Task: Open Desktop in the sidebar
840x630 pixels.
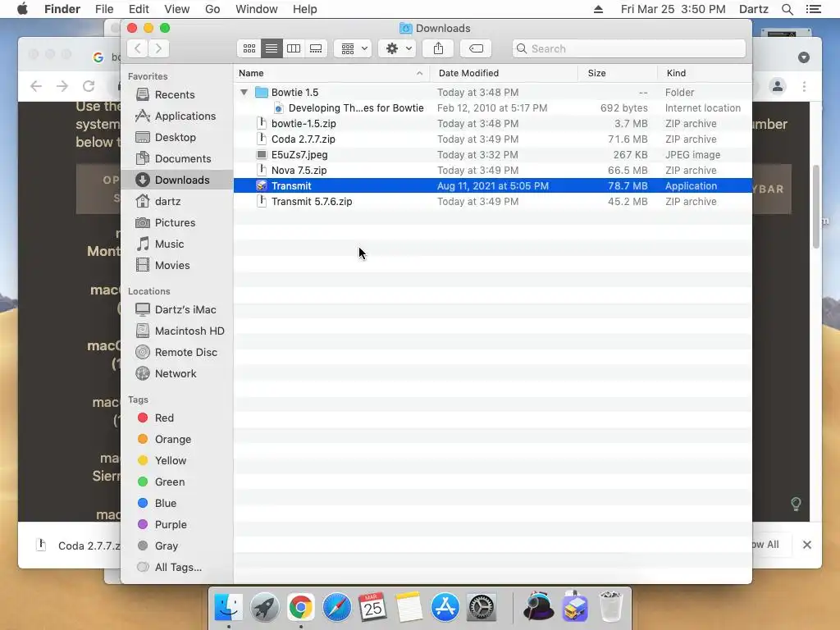Action: 176,137
